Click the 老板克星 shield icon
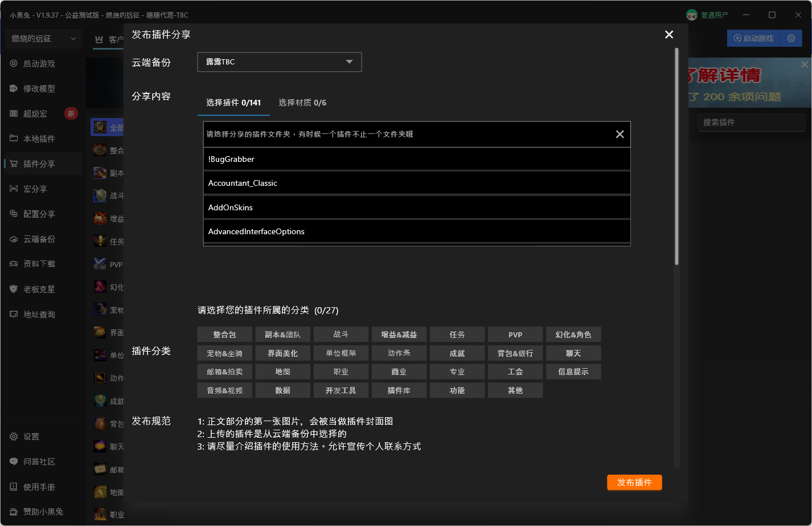Screen dimensions: 812x526 [14, 289]
